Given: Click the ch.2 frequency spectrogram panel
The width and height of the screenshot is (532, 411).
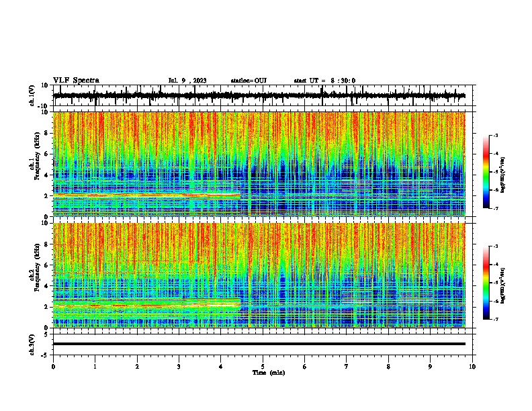Looking at the screenshot, I should (x=259, y=275).
